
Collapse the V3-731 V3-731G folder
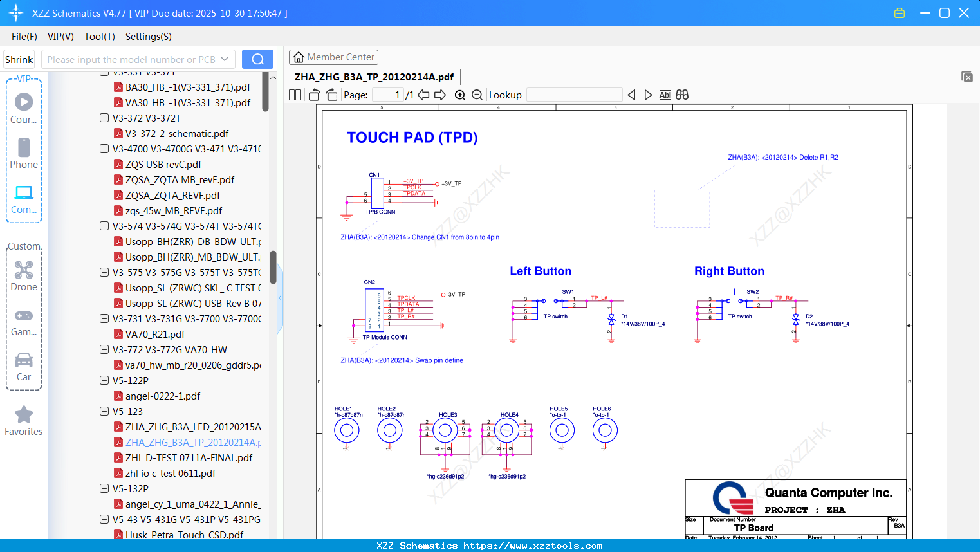104,318
